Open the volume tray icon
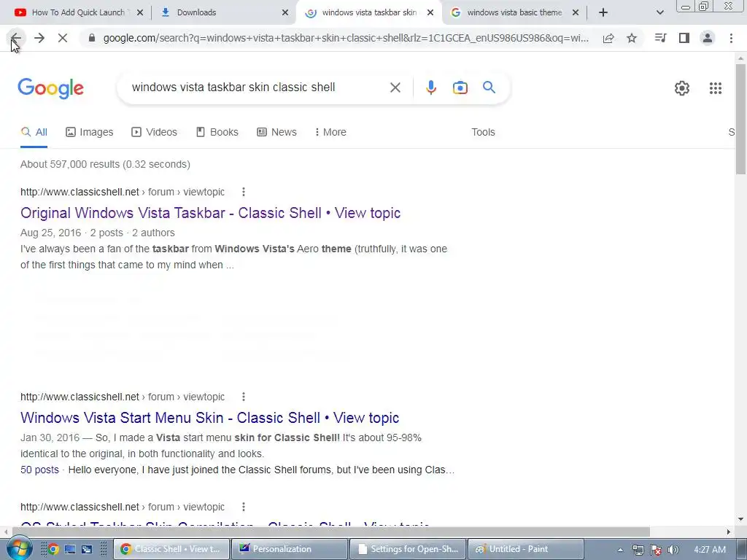This screenshot has height=560, width=747. [x=673, y=550]
